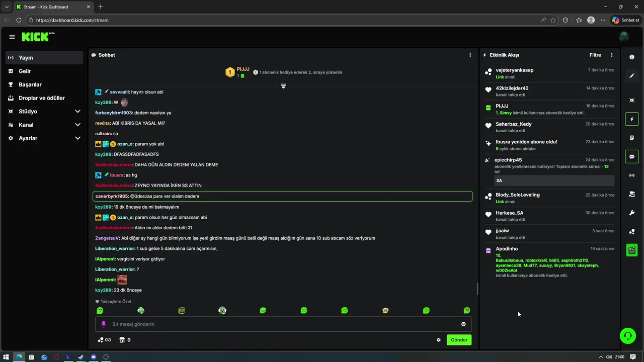Click Apodinho gift subscription entry
The height and width of the screenshot is (362, 644).
tap(550, 262)
